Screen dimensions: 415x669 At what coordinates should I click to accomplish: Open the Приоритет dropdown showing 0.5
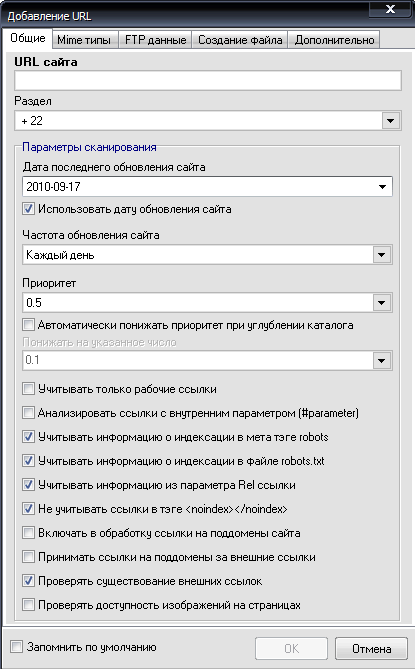pyautogui.click(x=382, y=303)
